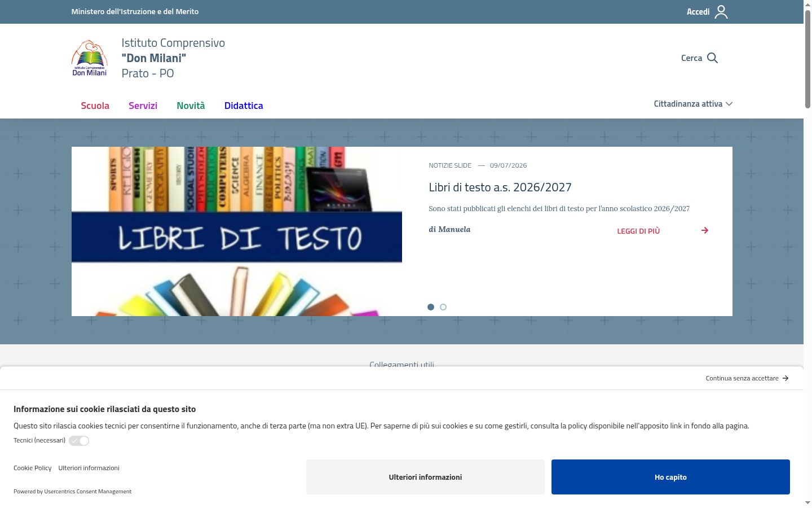Image resolution: width=812 pixels, height=508 pixels.
Task: Toggle the Tecnici (necessari) cookie switch
Action: click(x=79, y=441)
